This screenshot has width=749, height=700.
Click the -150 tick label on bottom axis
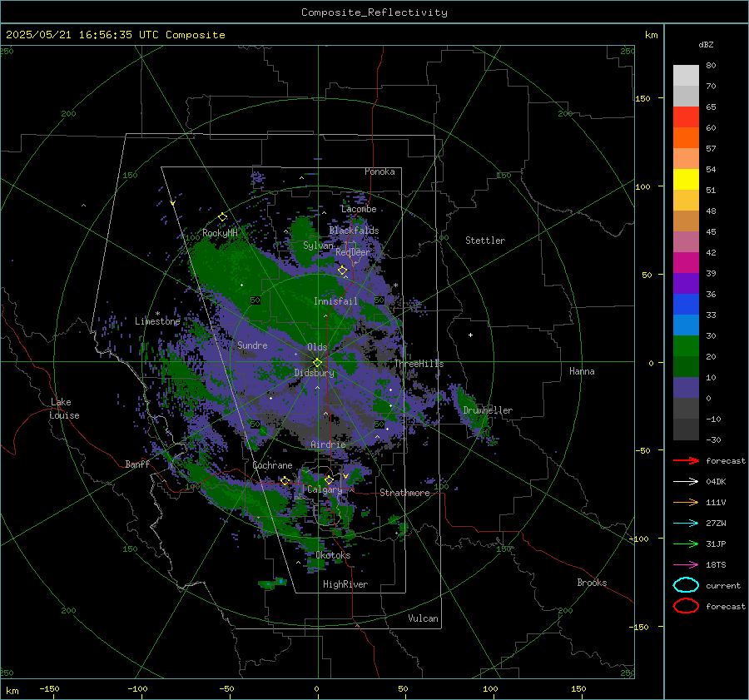(x=49, y=688)
